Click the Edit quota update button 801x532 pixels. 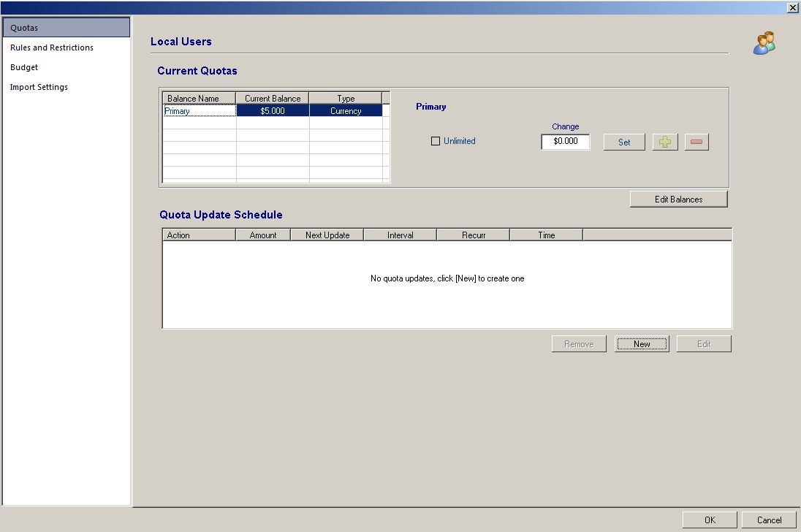click(x=704, y=344)
